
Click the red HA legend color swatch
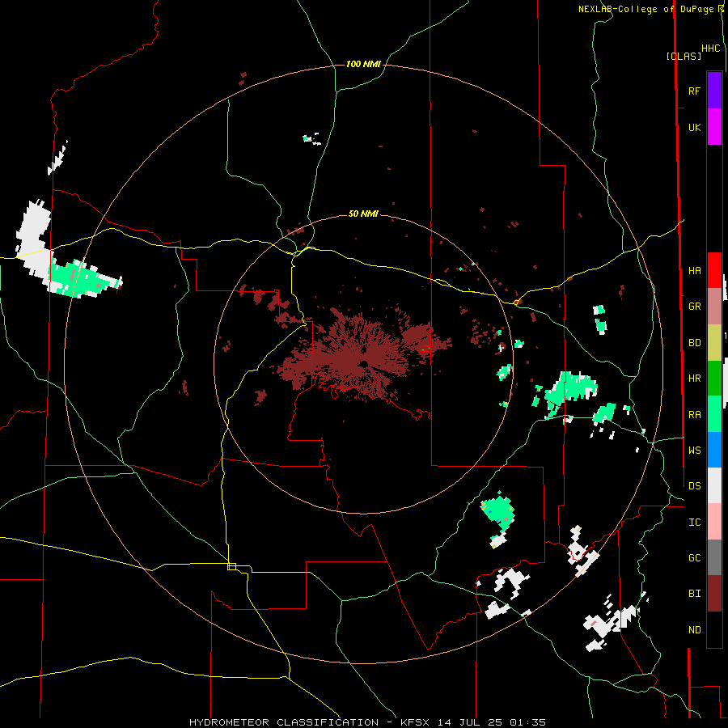click(714, 270)
